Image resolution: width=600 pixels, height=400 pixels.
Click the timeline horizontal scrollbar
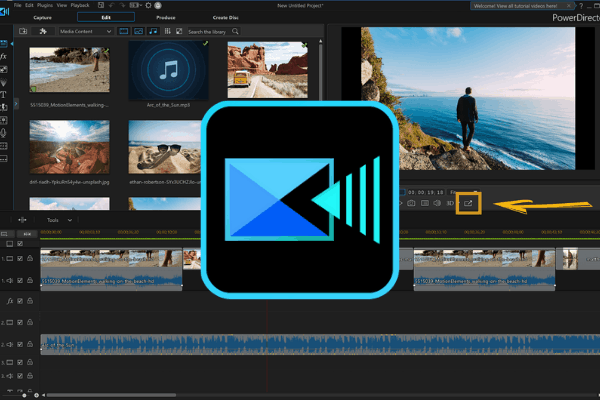coord(111,395)
